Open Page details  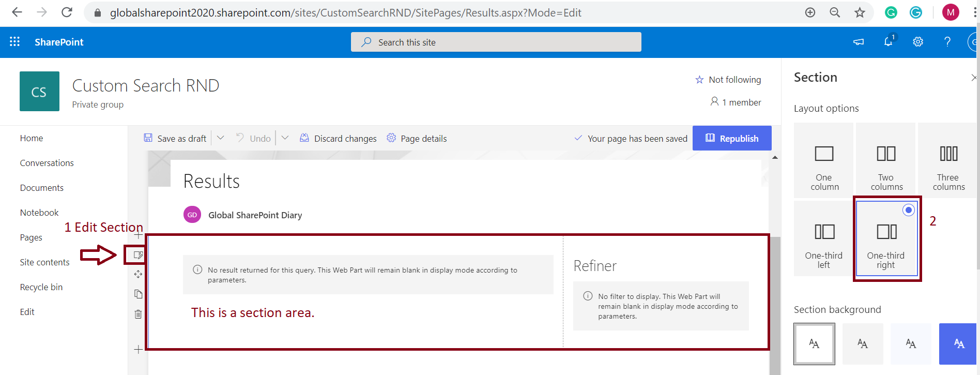coord(417,138)
